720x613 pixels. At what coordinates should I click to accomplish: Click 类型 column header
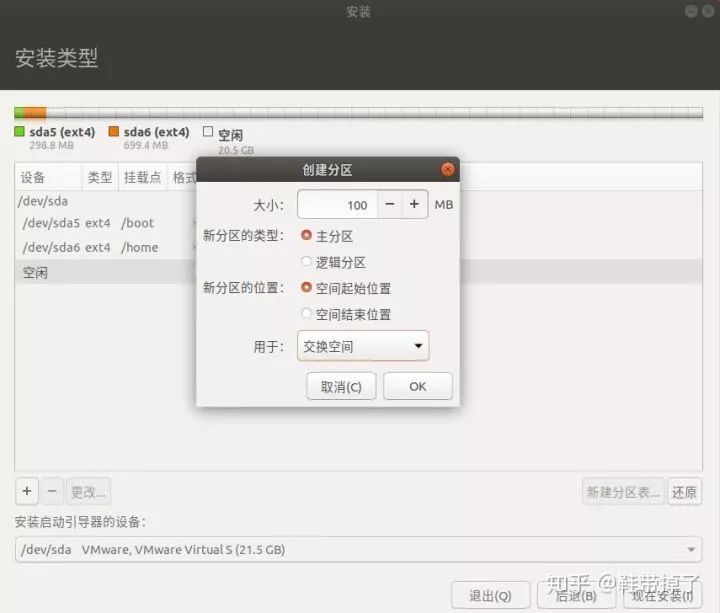(x=100, y=177)
